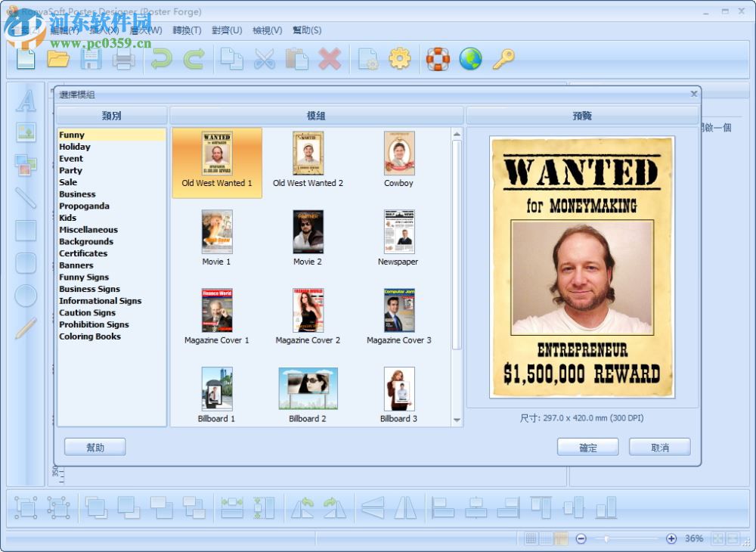
Task: Choose the Billboard 2 template
Action: pos(308,395)
